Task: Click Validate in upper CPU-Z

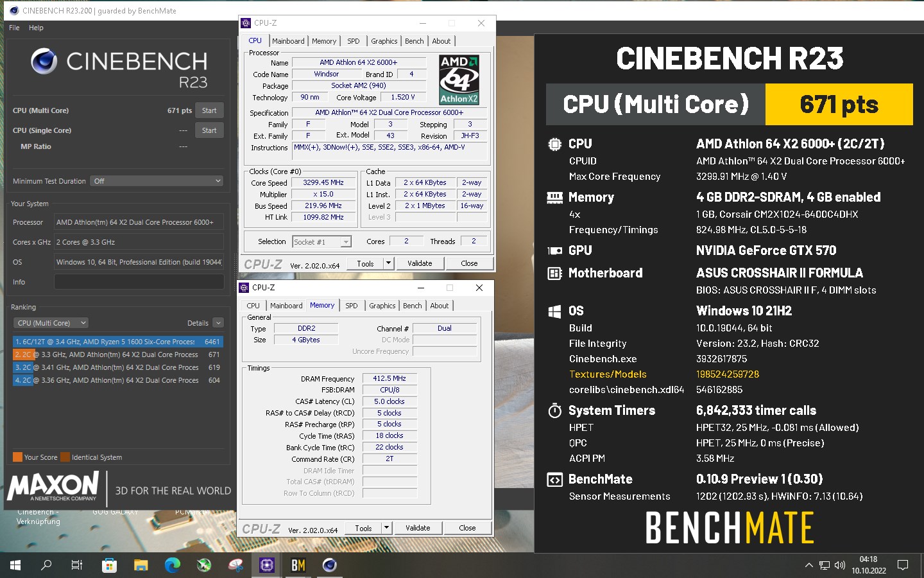Action: 420,263
